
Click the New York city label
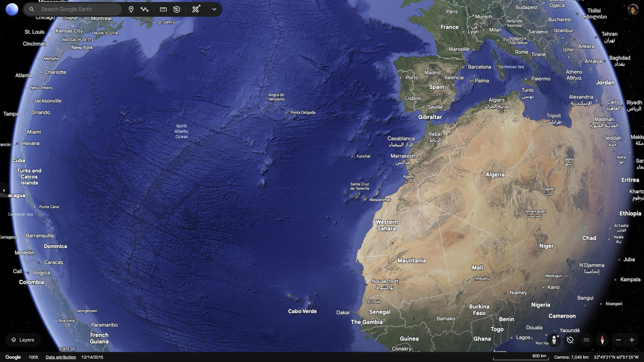point(82,48)
